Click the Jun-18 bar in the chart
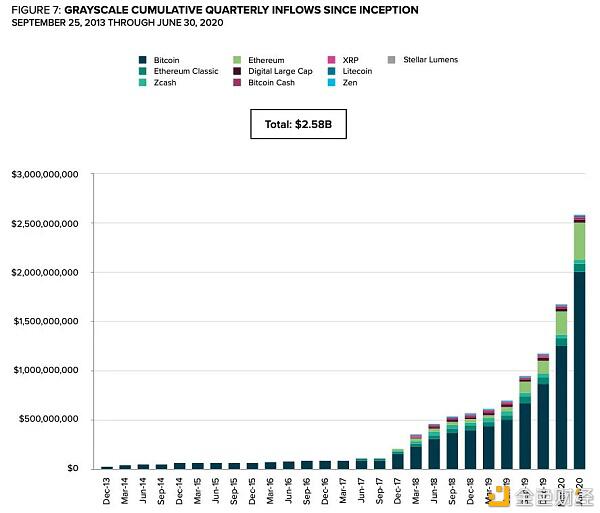 [434, 446]
